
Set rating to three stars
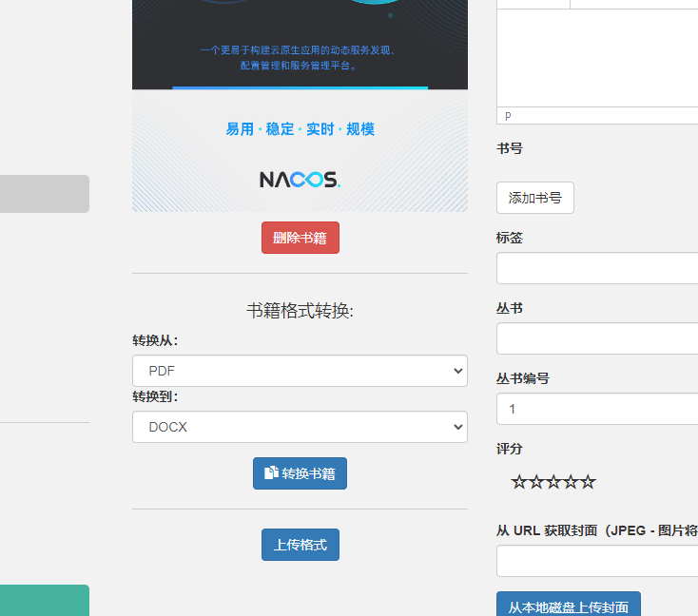pyautogui.click(x=553, y=482)
